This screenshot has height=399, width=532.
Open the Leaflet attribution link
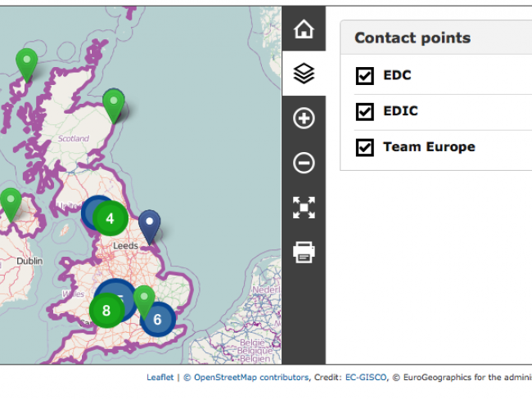click(x=160, y=378)
